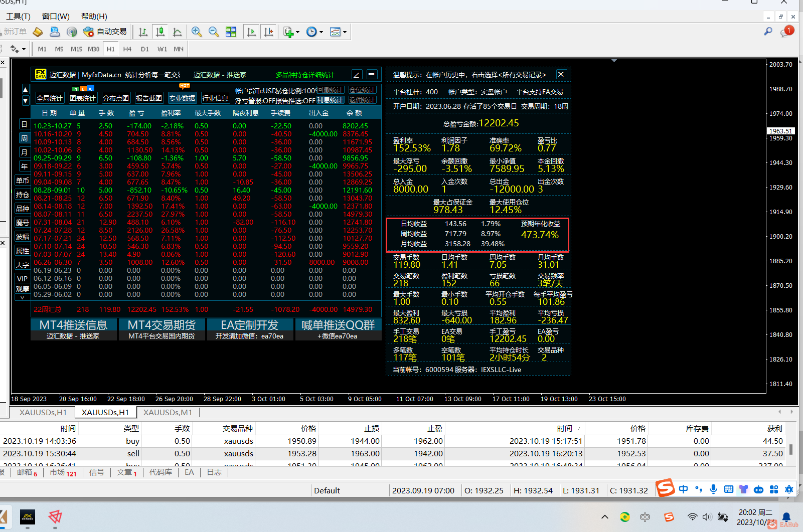This screenshot has width=803, height=532.
Task: Open the 邮箱 terminal tab
Action: click(27, 472)
